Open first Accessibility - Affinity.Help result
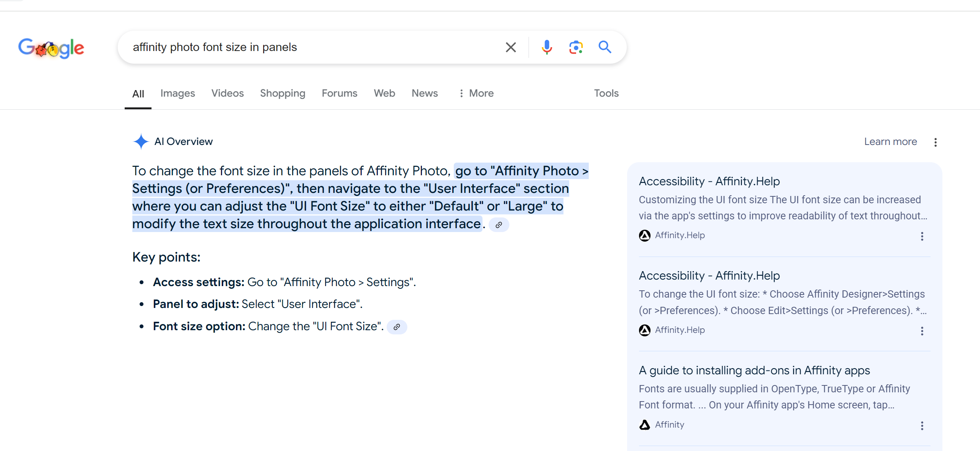980x451 pixels. tap(709, 181)
